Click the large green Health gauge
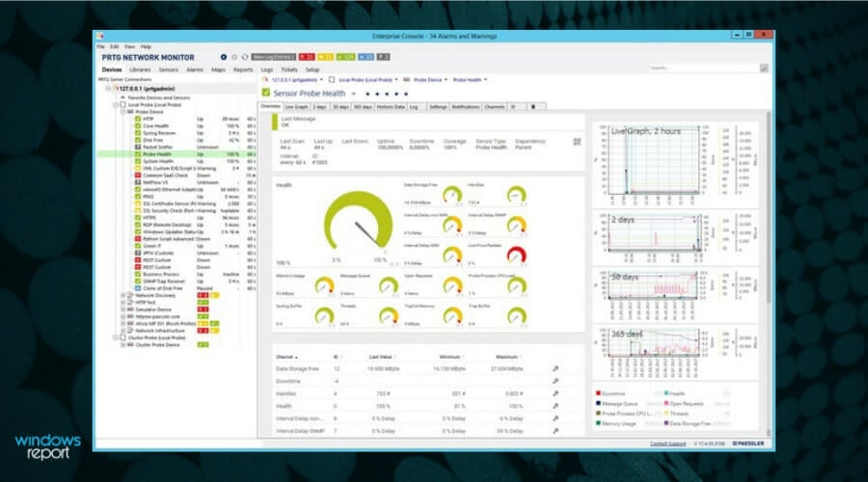This screenshot has width=868, height=482. 358,220
